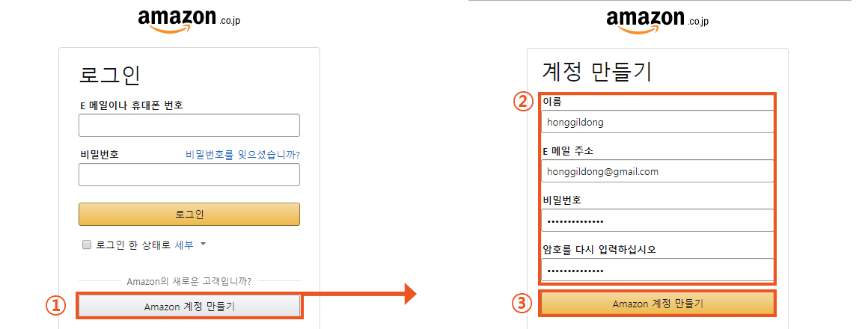Click the yellow Amazon 계정 만들기 button
868x329 pixels.
(658, 304)
